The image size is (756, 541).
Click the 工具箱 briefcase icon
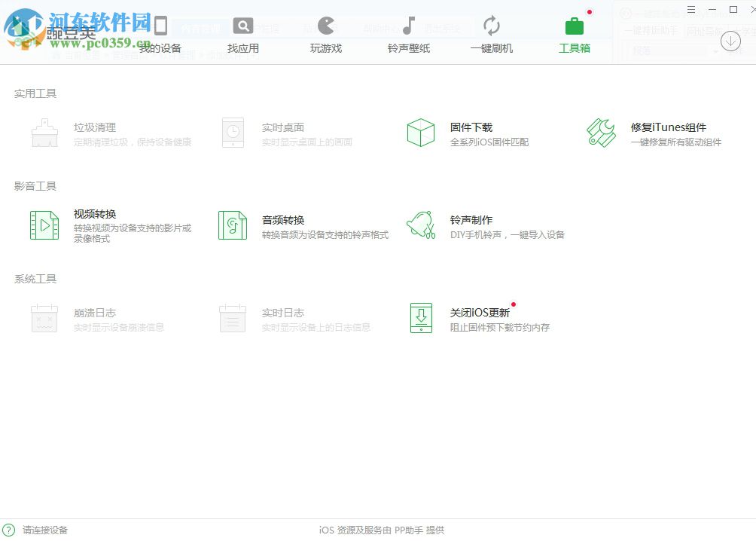575,26
